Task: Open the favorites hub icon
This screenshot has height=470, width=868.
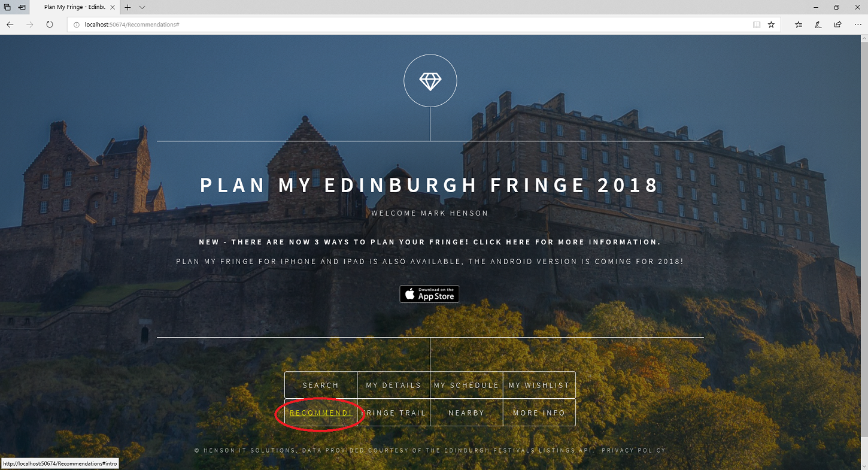Action: [799, 25]
